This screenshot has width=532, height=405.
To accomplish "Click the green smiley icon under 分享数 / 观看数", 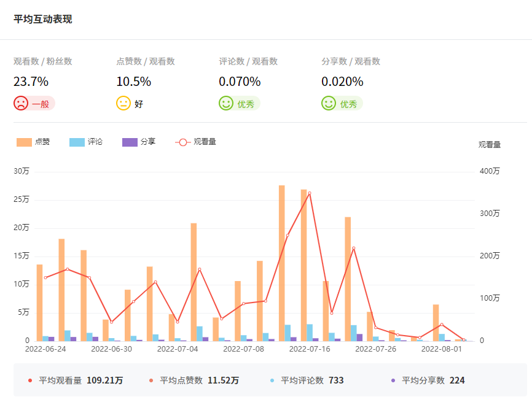I will point(329,103).
